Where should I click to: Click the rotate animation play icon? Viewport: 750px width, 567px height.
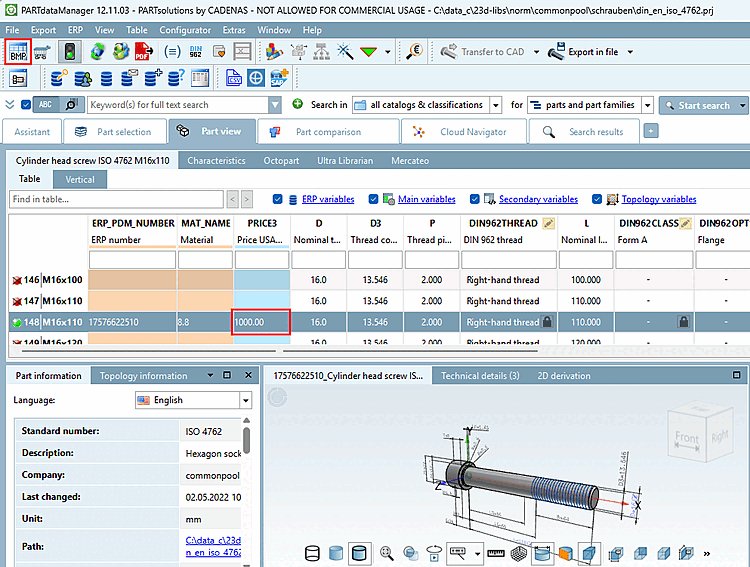pos(434,554)
